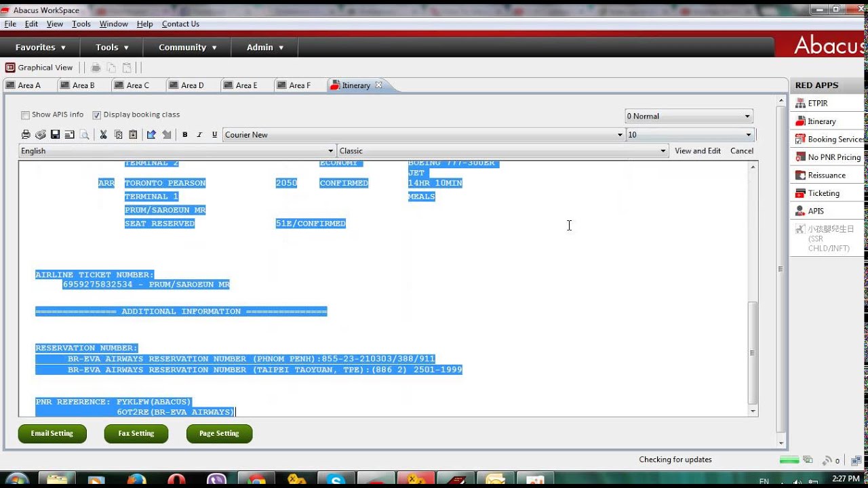Image resolution: width=868 pixels, height=488 pixels.
Task: Switch to the Area A tab
Action: 29,85
